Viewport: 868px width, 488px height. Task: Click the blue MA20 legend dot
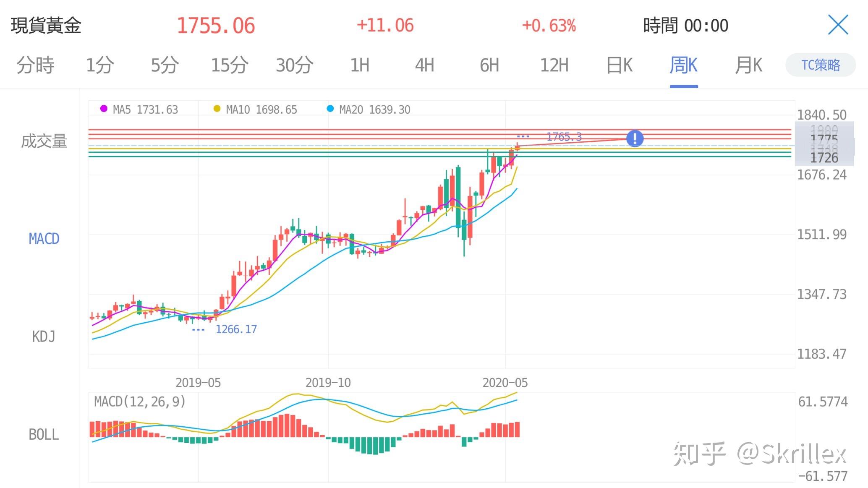pyautogui.click(x=330, y=109)
